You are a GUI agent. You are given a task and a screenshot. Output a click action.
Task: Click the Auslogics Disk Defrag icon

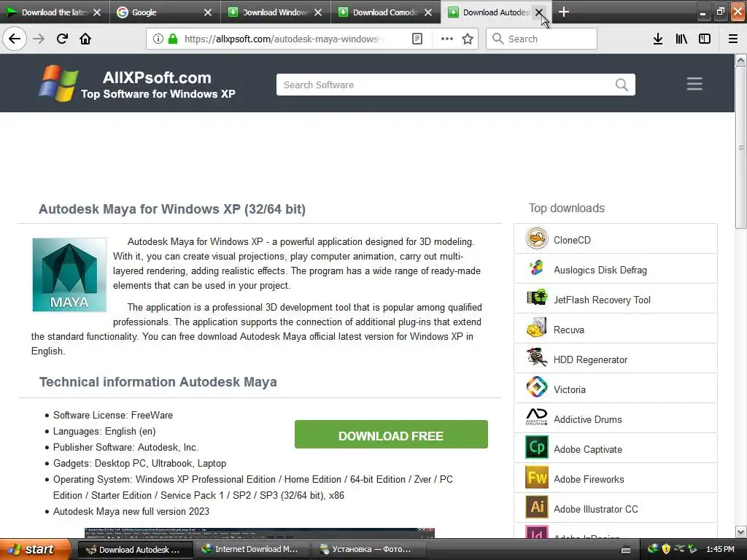coord(536,268)
